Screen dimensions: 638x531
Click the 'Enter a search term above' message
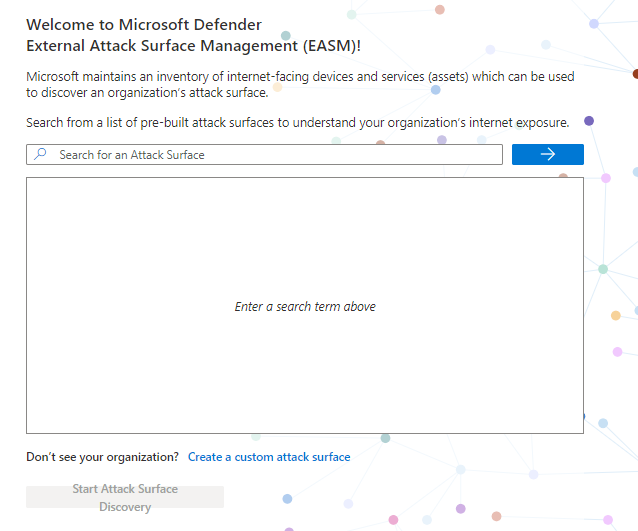305,307
